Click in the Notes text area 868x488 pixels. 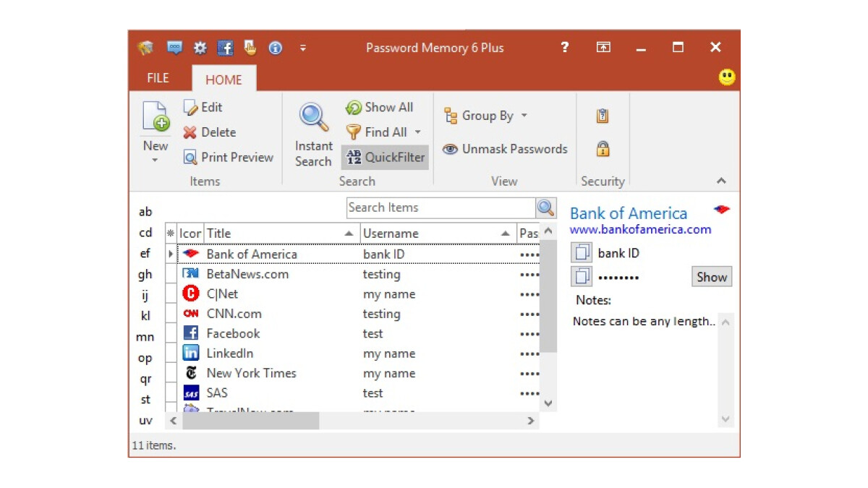(644, 369)
